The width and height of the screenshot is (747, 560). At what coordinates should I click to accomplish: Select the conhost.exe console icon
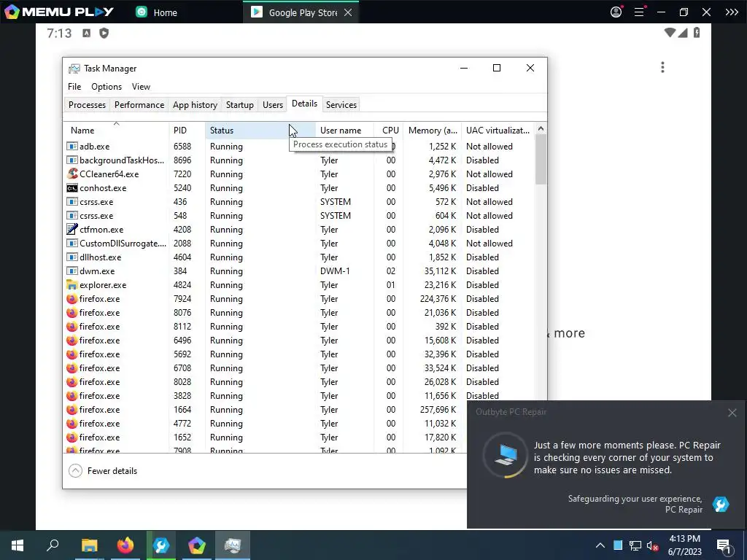click(72, 187)
